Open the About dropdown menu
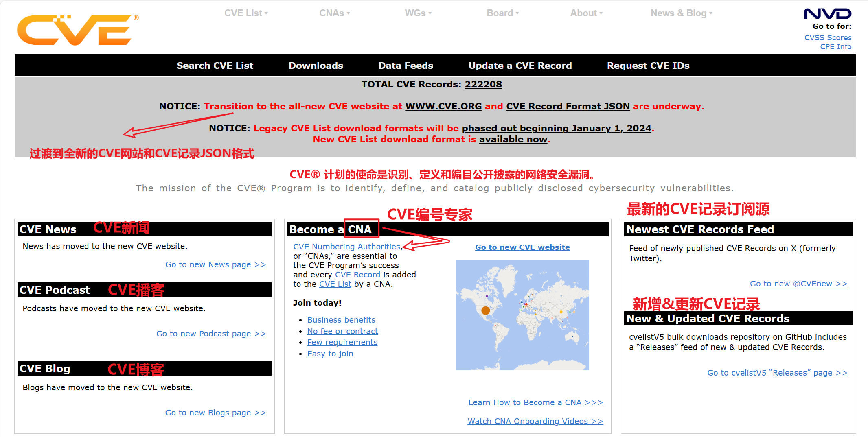 tap(586, 13)
